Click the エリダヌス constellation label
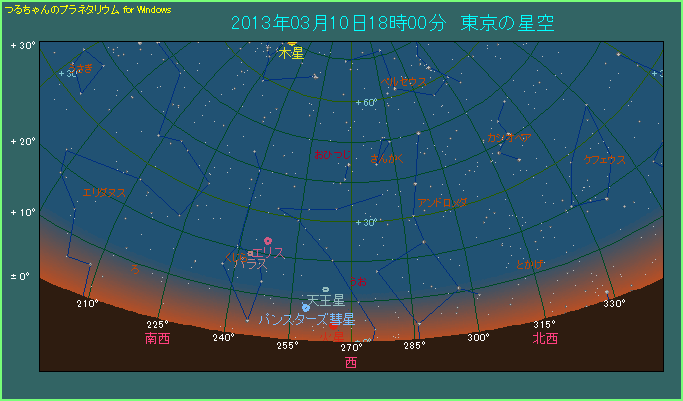This screenshot has width=683, height=401. [104, 191]
